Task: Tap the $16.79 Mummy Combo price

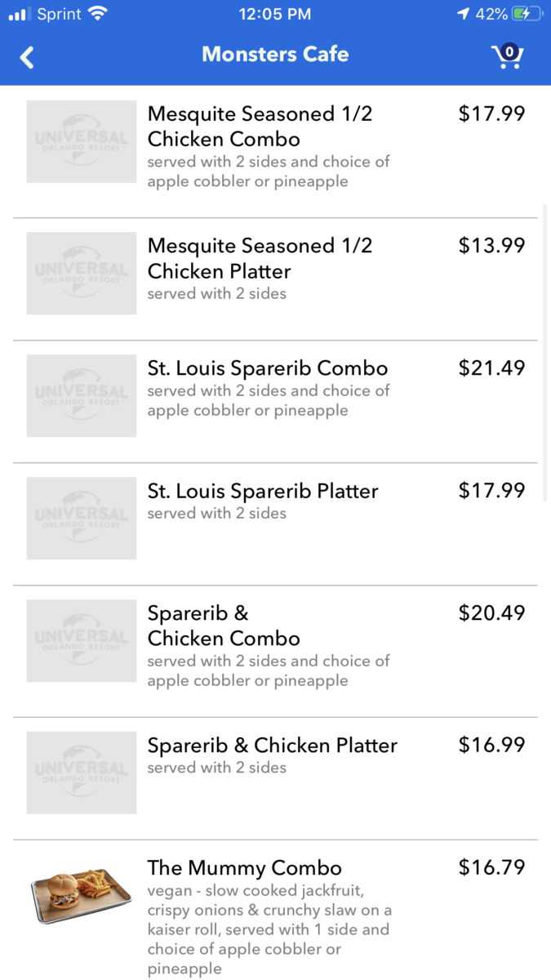Action: click(491, 866)
